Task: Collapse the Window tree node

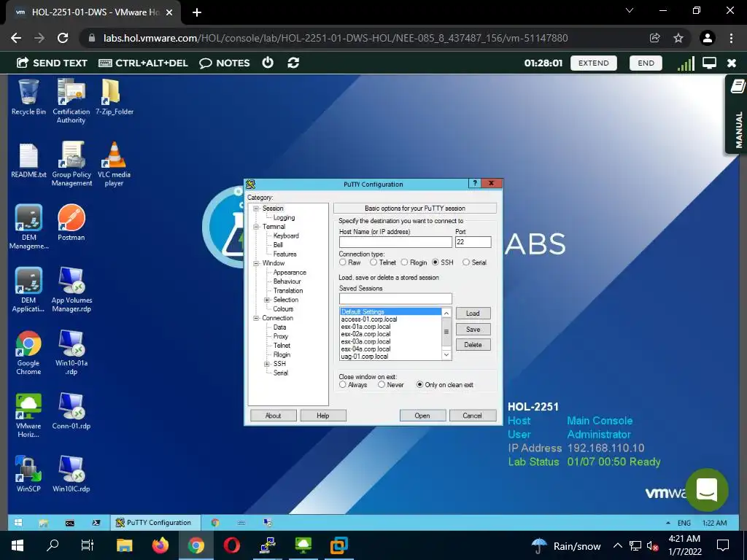Action: point(256,263)
